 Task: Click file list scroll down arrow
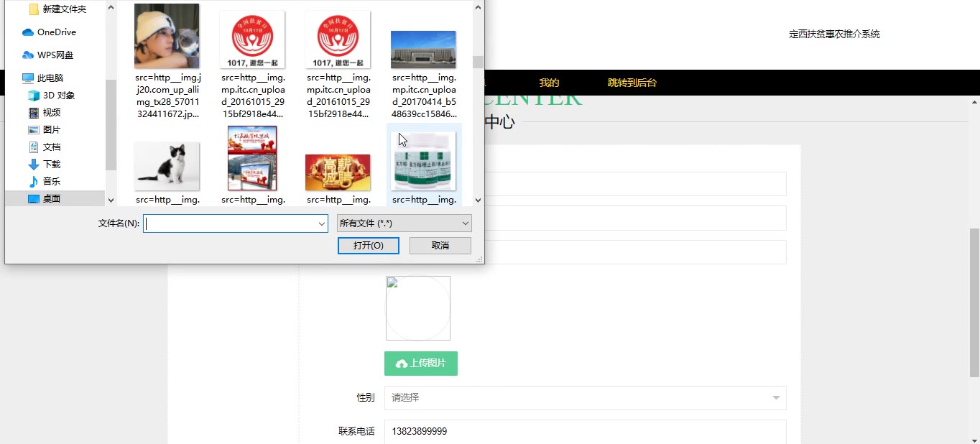[478, 200]
